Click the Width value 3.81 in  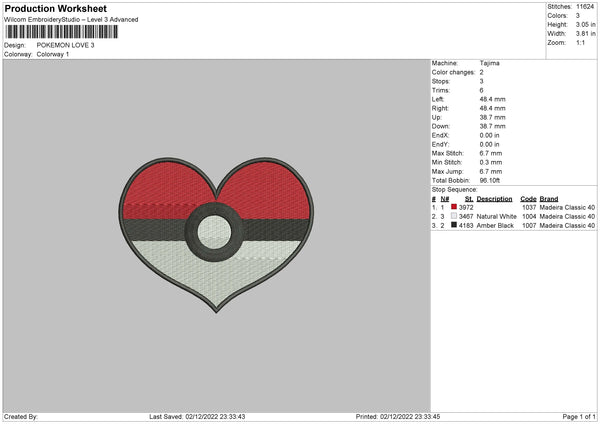[x=585, y=34]
